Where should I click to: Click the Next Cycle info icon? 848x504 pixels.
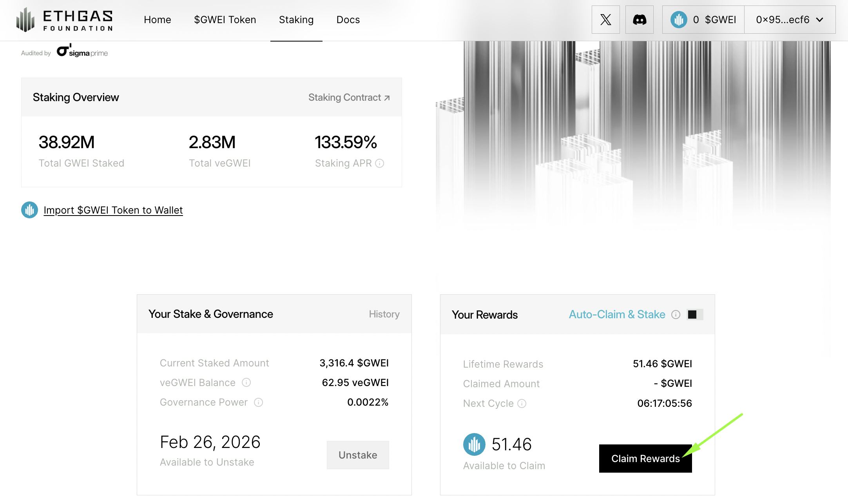tap(522, 404)
